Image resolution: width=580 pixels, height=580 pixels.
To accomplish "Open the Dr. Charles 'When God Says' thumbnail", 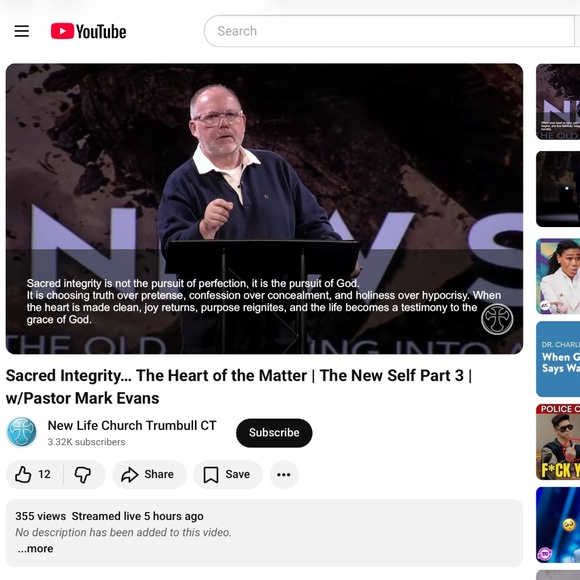I will (558, 359).
